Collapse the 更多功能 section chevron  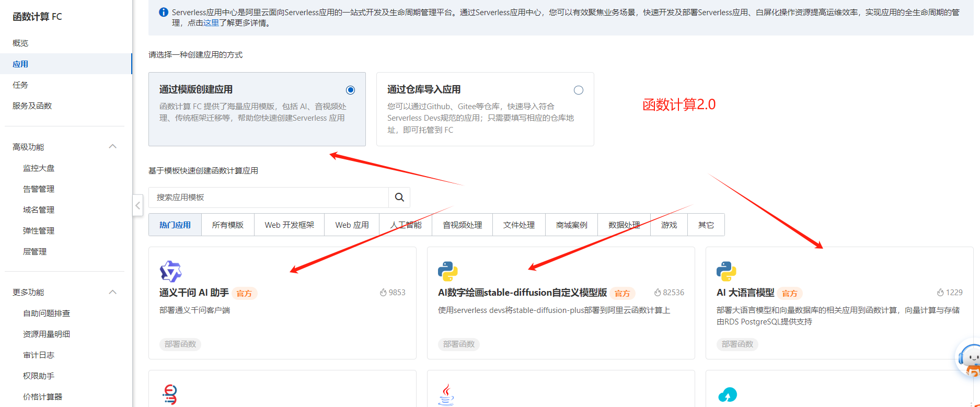pyautogui.click(x=112, y=292)
